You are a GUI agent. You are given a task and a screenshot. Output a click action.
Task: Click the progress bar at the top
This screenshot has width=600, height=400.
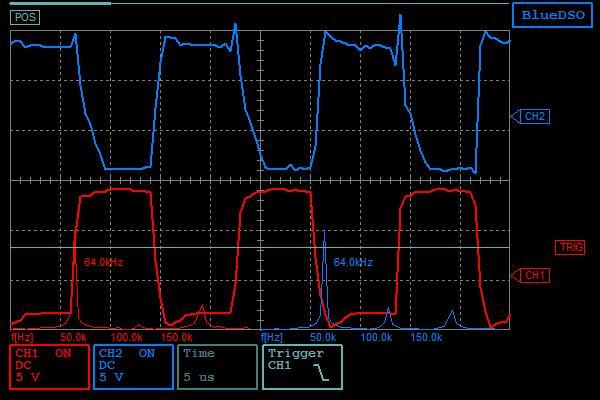tap(259, 3)
